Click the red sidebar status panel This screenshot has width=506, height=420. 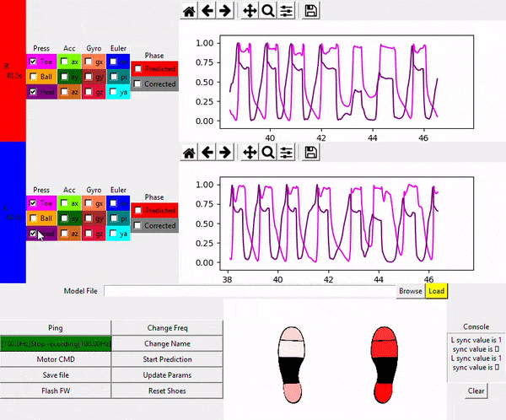tap(13, 71)
